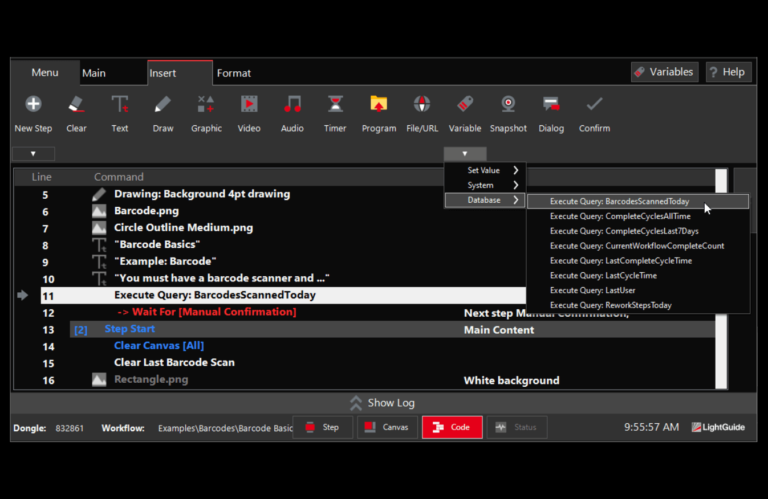Image resolution: width=768 pixels, height=499 pixels.
Task: Open the Program insert tool
Action: pyautogui.click(x=379, y=104)
